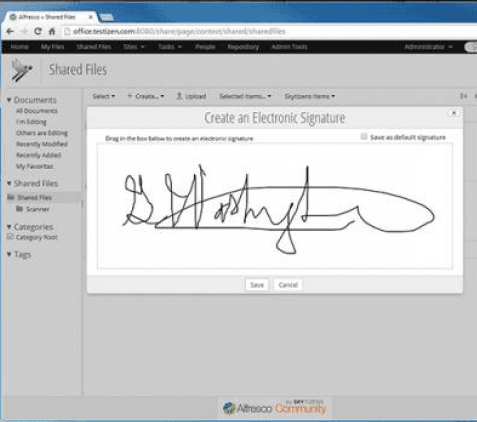Click the Upload arrow icon
477x422 pixels.
pyautogui.click(x=179, y=96)
